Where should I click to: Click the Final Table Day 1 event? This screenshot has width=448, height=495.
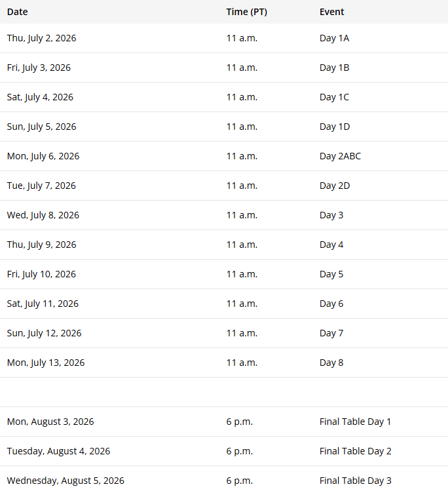pos(355,422)
